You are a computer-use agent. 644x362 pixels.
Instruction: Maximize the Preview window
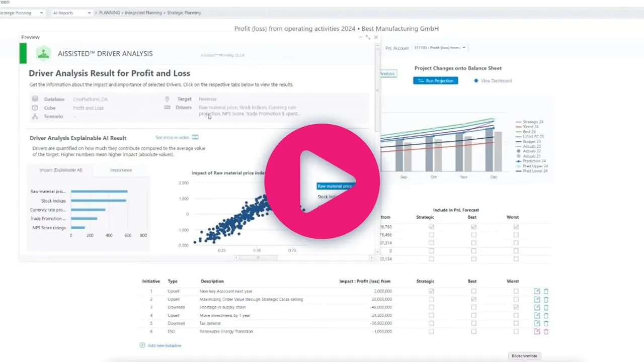click(368, 37)
